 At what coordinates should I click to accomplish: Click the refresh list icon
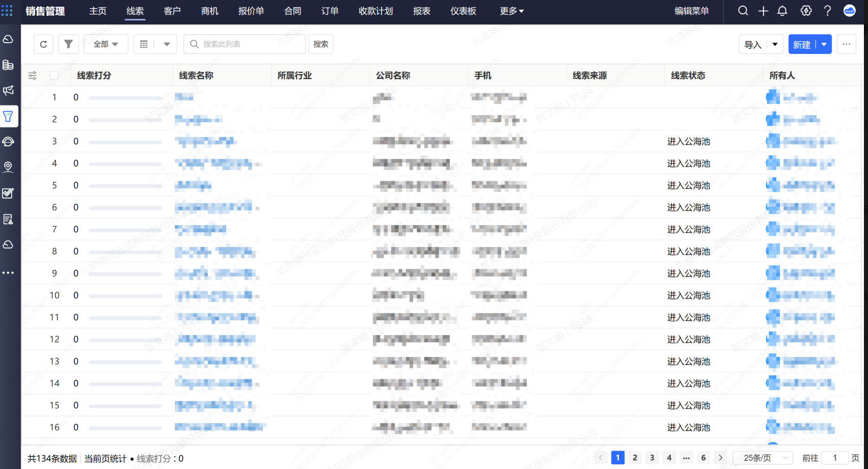(x=43, y=44)
